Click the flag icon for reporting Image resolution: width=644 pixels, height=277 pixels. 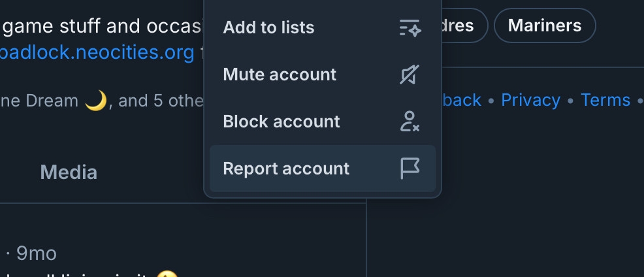[410, 169]
